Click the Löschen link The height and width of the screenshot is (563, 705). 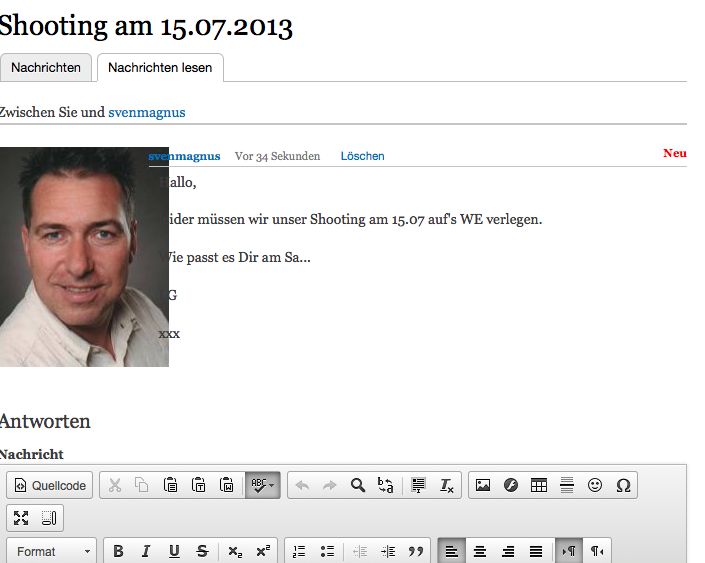[362, 156]
